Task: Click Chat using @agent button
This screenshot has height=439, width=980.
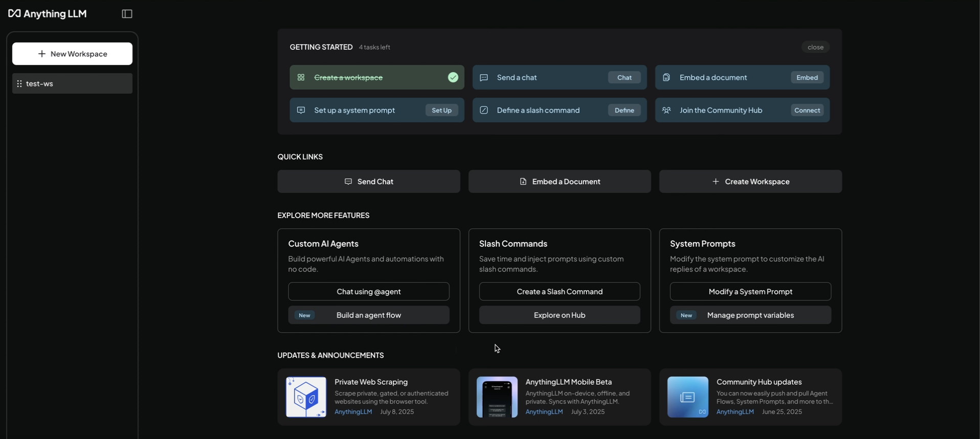Action: [369, 292]
